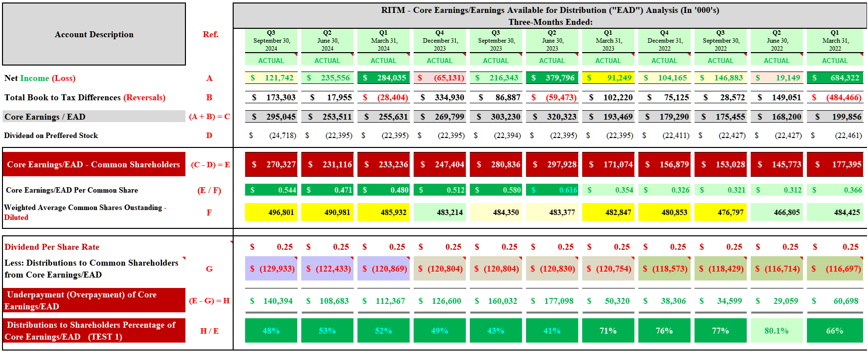Select common shareholders EAD value 156,879
Screen dimensions: 868x355
pos(664,164)
